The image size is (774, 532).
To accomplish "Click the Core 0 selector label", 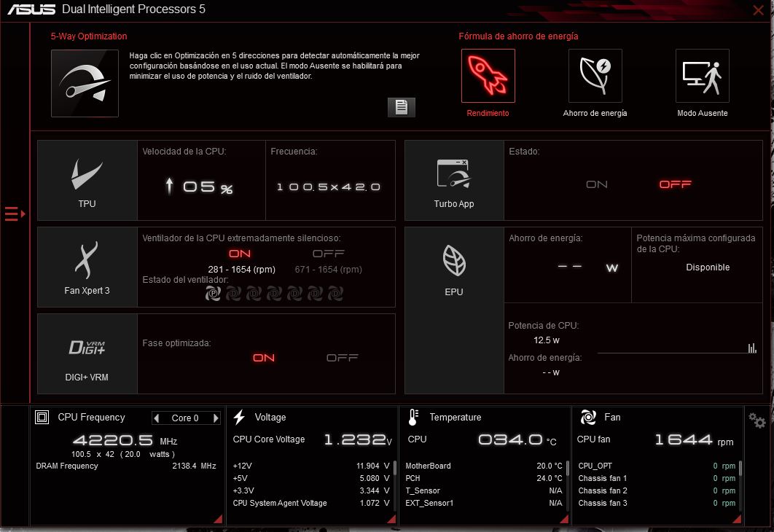I will click(185, 418).
